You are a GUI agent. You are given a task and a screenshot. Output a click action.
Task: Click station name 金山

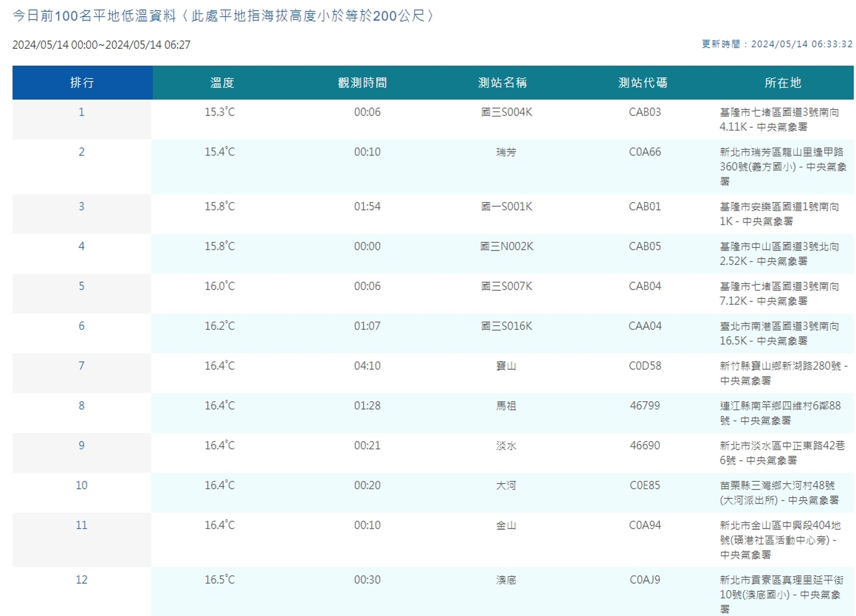[506, 525]
